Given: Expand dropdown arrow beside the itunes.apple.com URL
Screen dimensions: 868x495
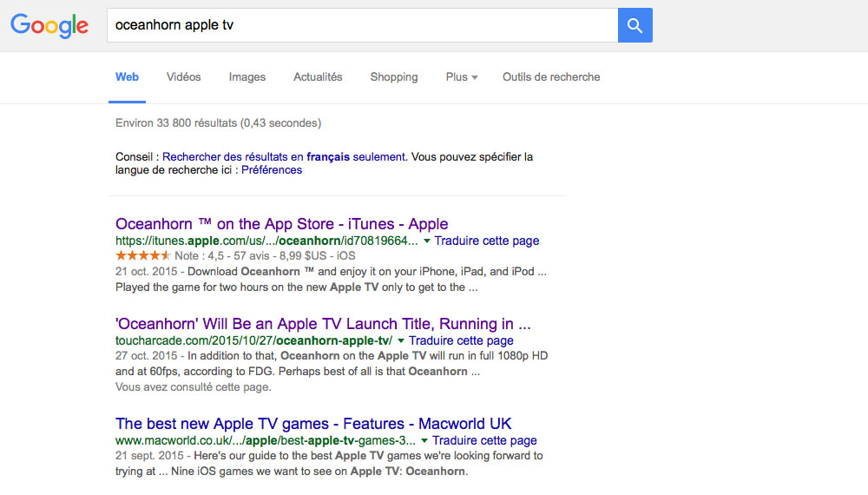Looking at the screenshot, I should pyautogui.click(x=427, y=241).
